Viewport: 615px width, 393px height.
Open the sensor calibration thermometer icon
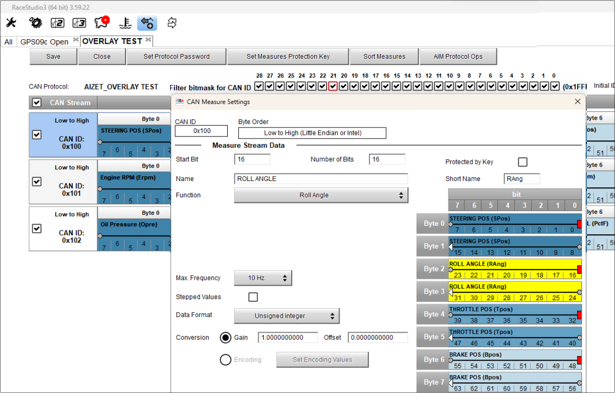click(125, 23)
